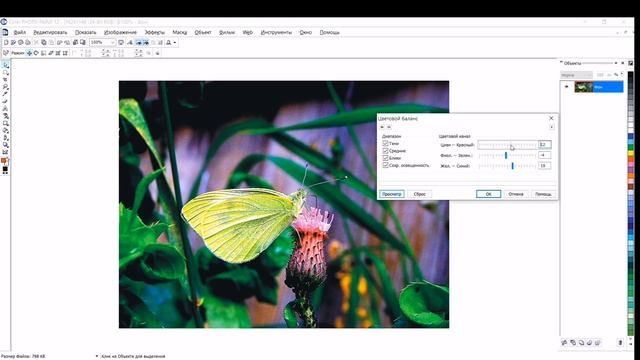Open the zoom level 100% dropdown
The width and height of the screenshot is (640, 360).
[112, 42]
